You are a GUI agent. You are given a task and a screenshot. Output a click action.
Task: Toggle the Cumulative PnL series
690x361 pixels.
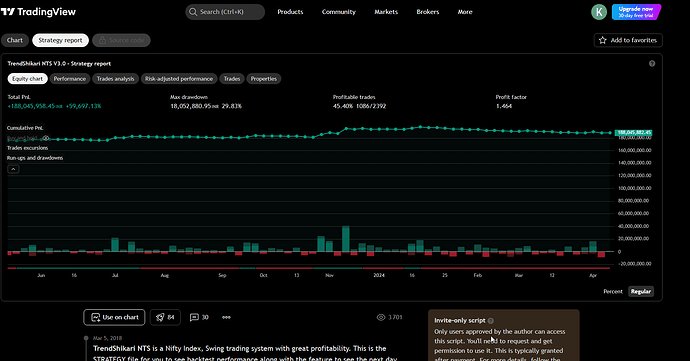(x=25, y=128)
